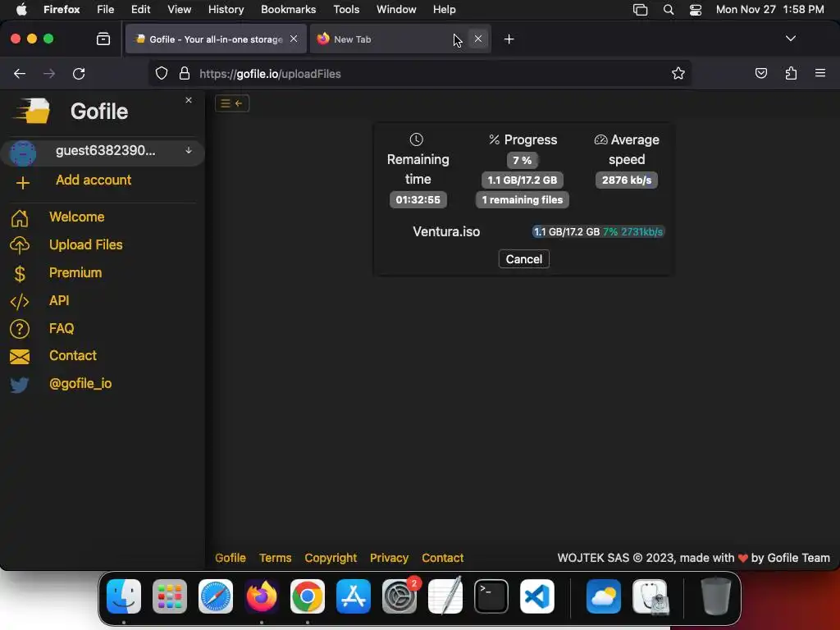Expand the guest6382390 account dropdown
This screenshot has height=630, width=840.
[189, 151]
